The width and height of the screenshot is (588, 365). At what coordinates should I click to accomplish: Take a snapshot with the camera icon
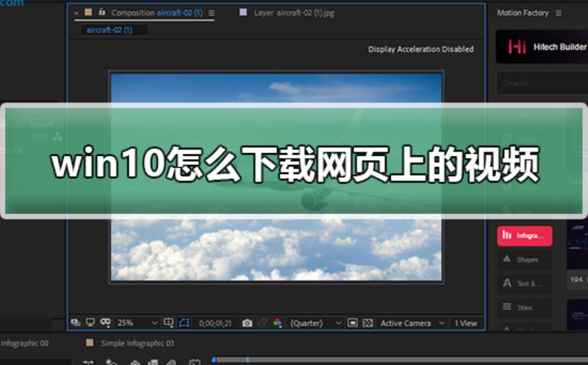pos(247,323)
